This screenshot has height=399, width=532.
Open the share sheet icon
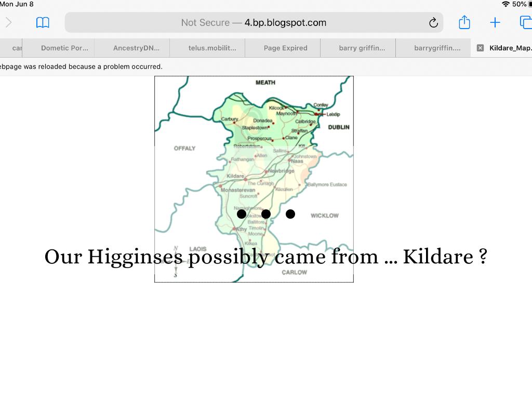(x=464, y=22)
